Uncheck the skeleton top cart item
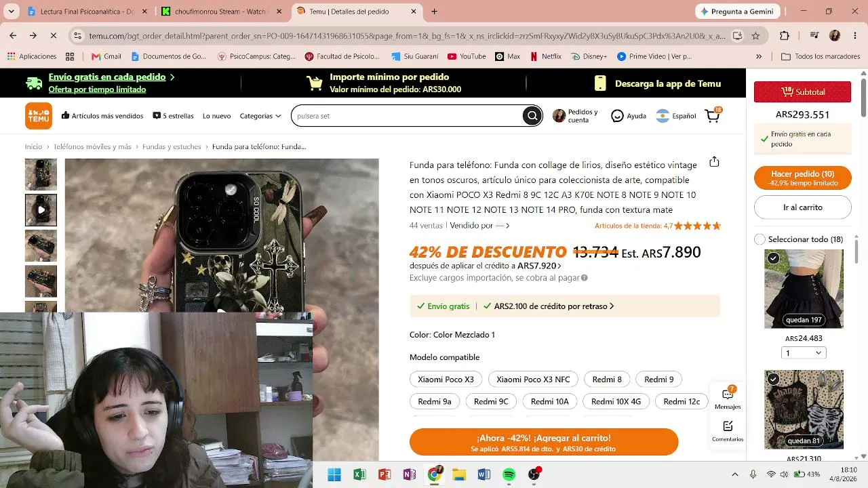The height and width of the screenshot is (488, 868). click(773, 379)
